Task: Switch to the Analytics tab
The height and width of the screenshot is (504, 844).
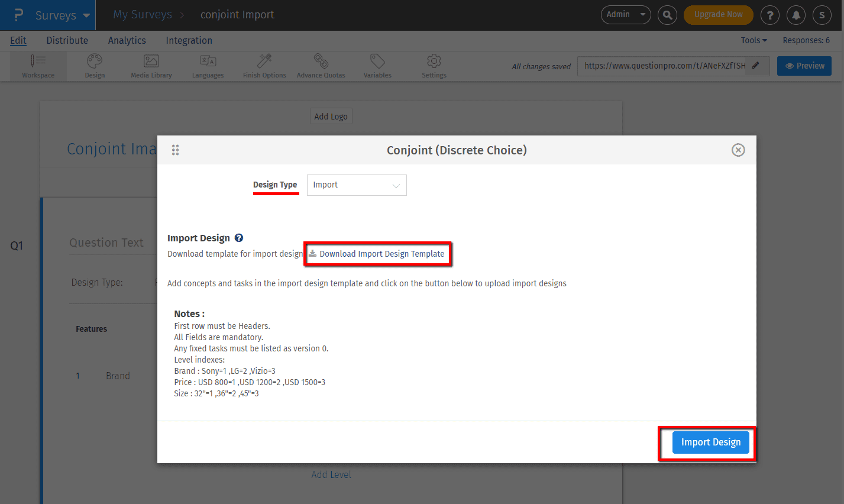Action: pos(127,40)
